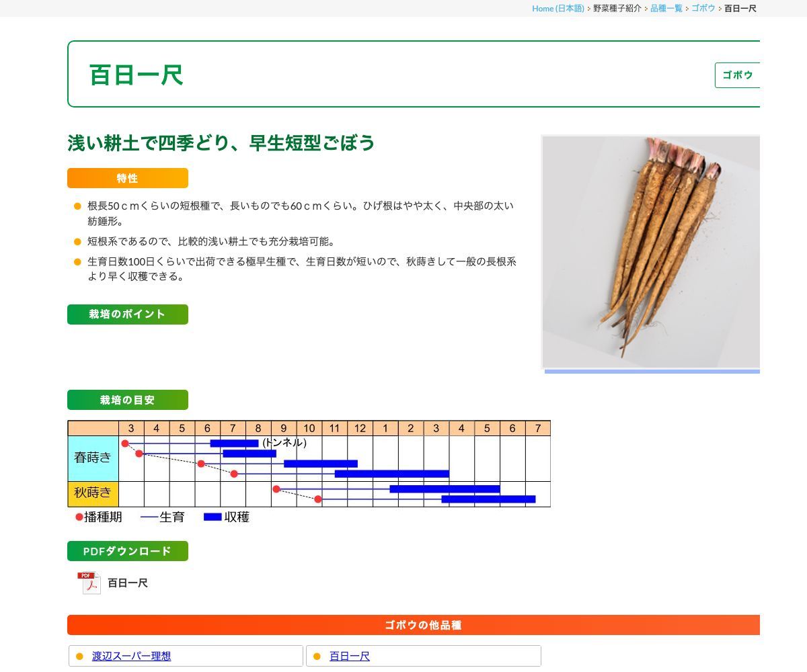The image size is (807, 672).
Task: Open the PDF file icon for 百日一尺
Action: click(89, 583)
